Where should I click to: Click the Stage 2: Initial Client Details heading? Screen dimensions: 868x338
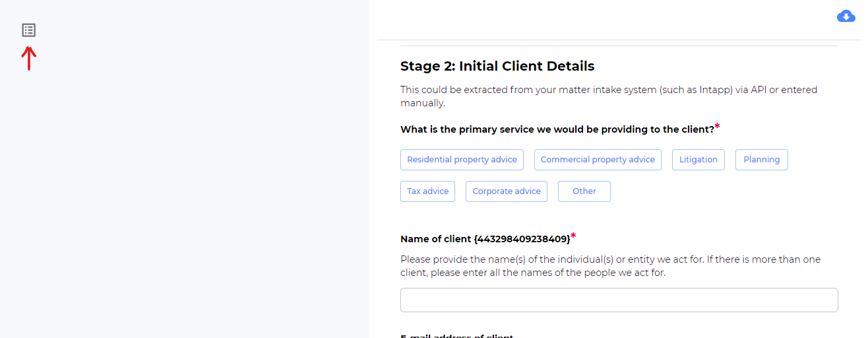coord(497,66)
